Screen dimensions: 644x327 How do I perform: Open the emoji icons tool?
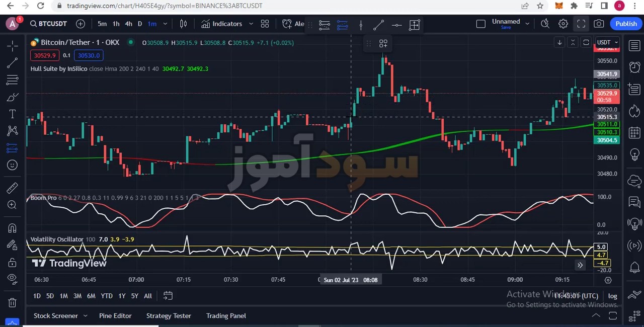point(13,165)
